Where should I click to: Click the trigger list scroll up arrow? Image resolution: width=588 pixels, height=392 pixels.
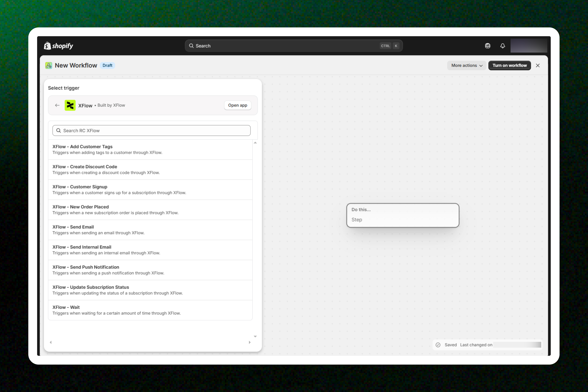(x=255, y=143)
